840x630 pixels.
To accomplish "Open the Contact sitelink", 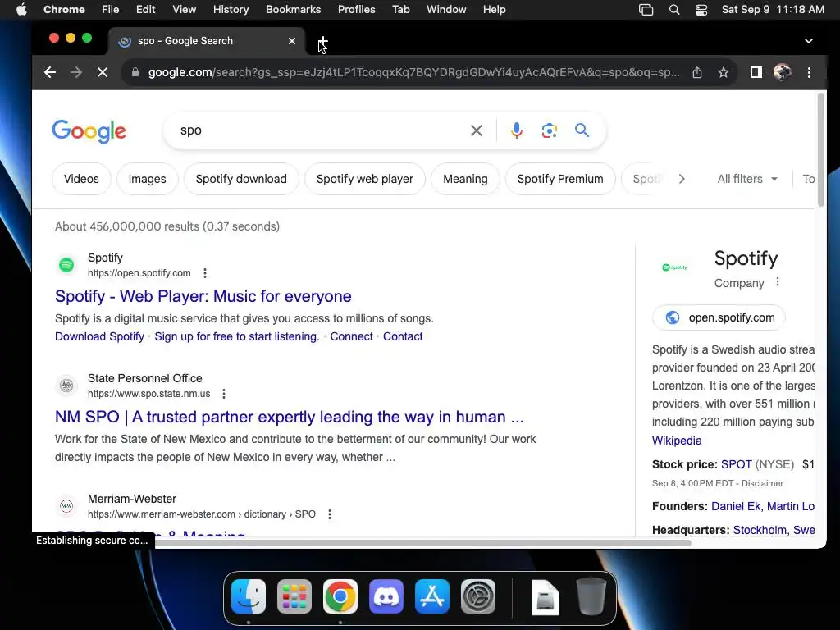I will [x=403, y=336].
